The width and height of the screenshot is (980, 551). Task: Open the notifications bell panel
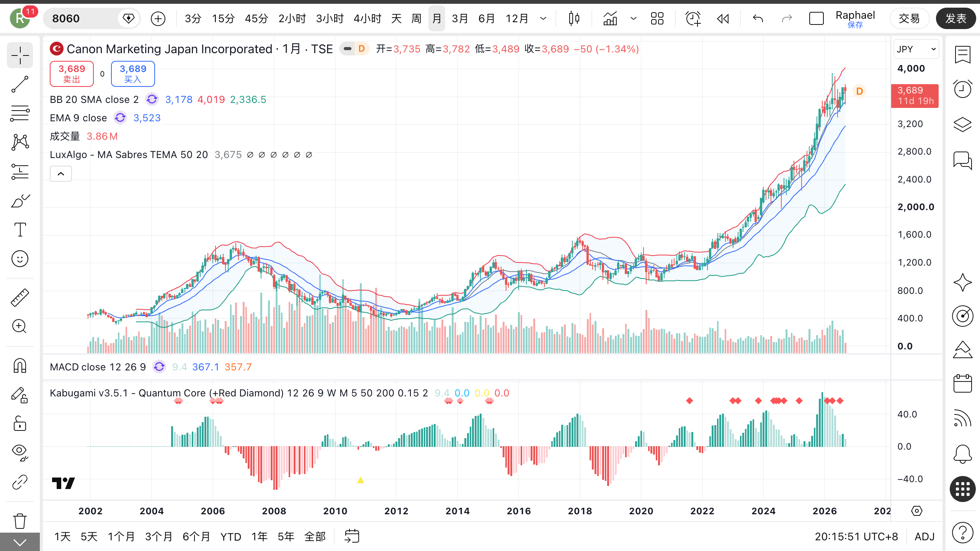962,454
